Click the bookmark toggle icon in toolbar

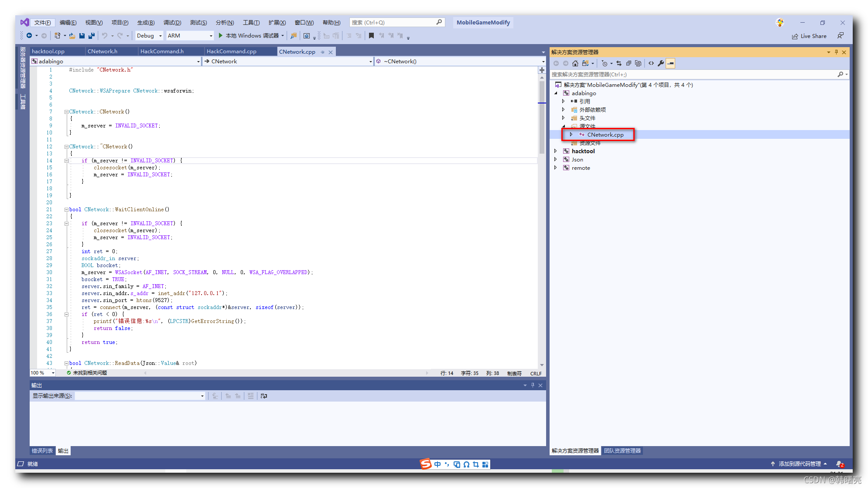pyautogui.click(x=371, y=36)
